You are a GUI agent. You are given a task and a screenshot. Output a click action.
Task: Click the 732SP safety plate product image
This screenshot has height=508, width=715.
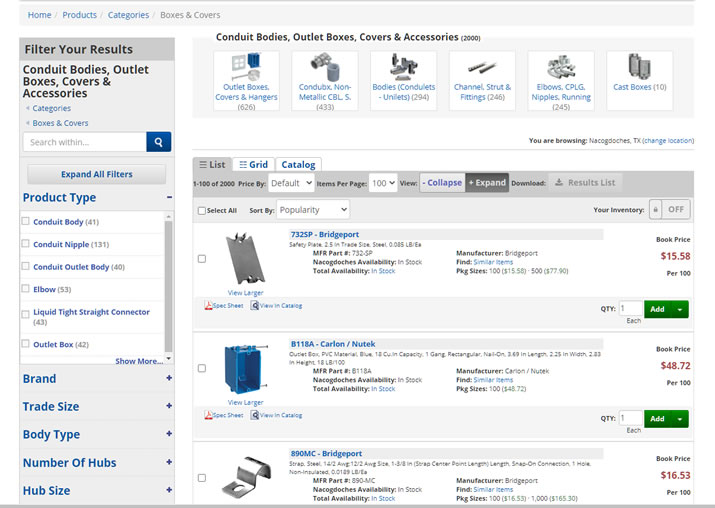[245, 259]
